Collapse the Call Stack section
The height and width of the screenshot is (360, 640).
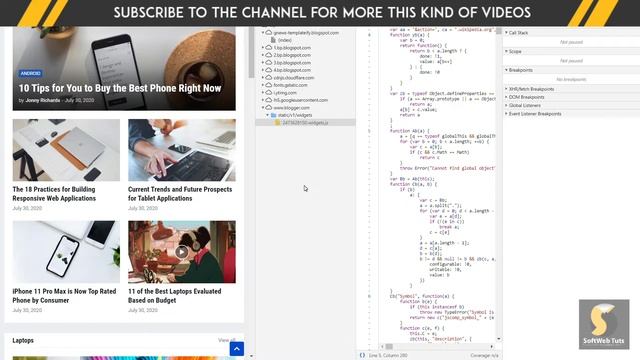tap(506, 32)
